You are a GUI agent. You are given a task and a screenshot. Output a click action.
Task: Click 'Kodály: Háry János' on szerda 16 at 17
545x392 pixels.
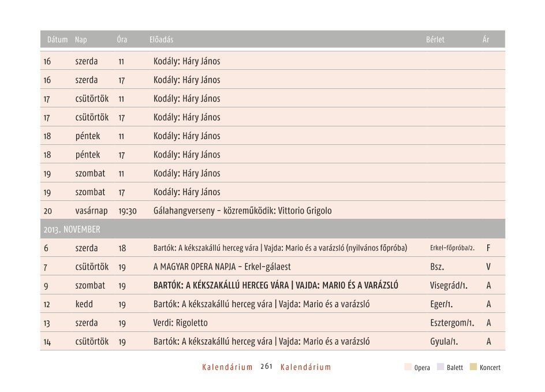186,80
